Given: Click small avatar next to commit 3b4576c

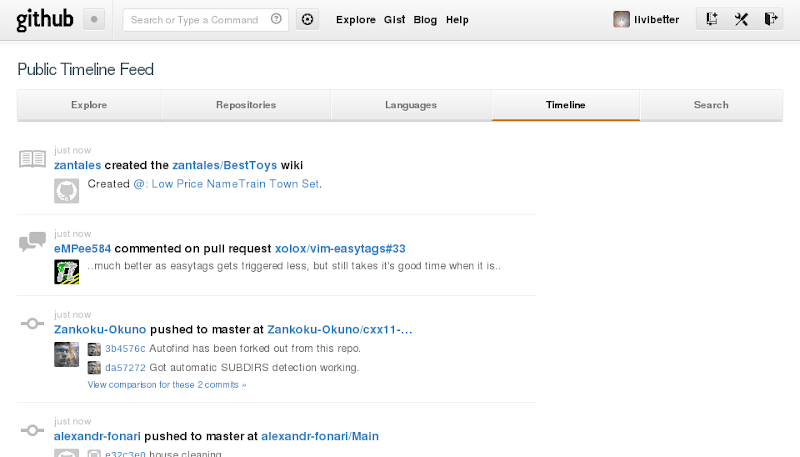Looking at the screenshot, I should [x=94, y=349].
